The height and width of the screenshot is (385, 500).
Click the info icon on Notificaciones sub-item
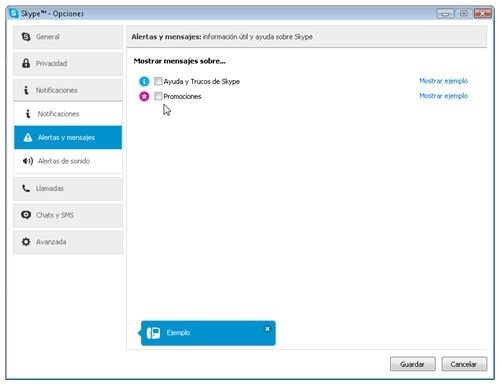point(28,114)
